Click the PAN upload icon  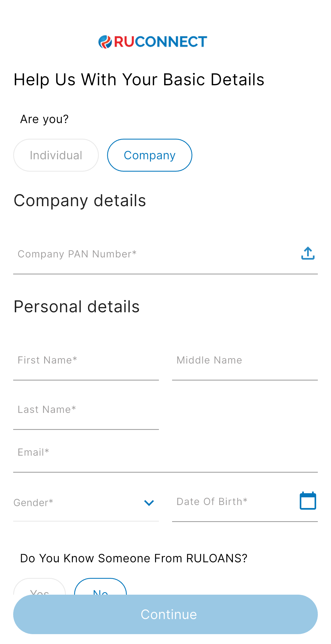point(308,253)
